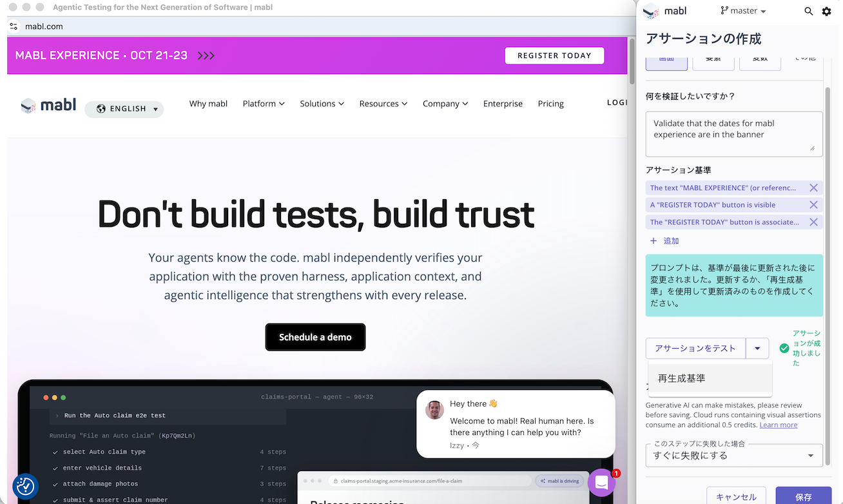Viewport: 843px width, 504px height.
Task: Select 再生成基準 from the dropdown menu
Action: pyautogui.click(x=710, y=378)
